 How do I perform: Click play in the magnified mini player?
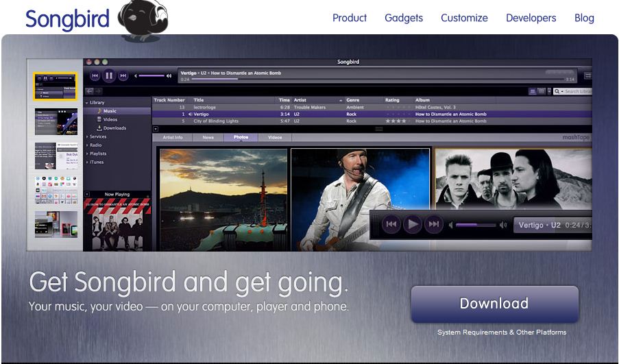point(412,224)
